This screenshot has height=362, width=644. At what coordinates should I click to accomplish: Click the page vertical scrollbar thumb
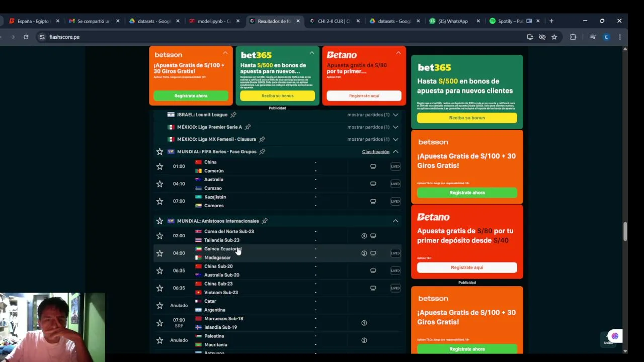coord(625,231)
